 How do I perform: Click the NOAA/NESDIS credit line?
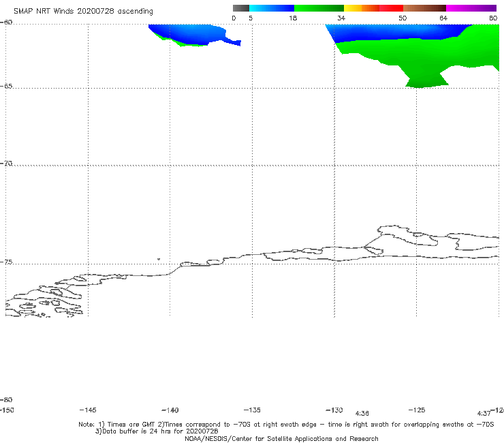tap(281, 438)
